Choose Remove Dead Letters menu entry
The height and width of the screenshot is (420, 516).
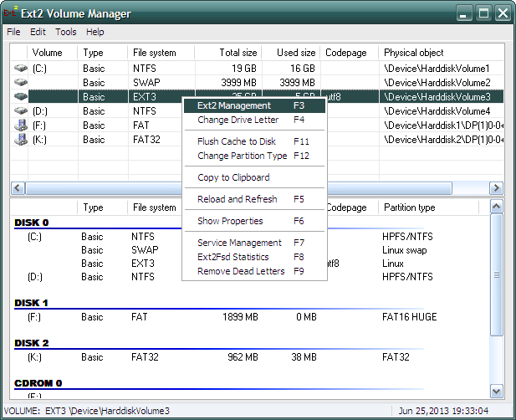click(x=241, y=271)
